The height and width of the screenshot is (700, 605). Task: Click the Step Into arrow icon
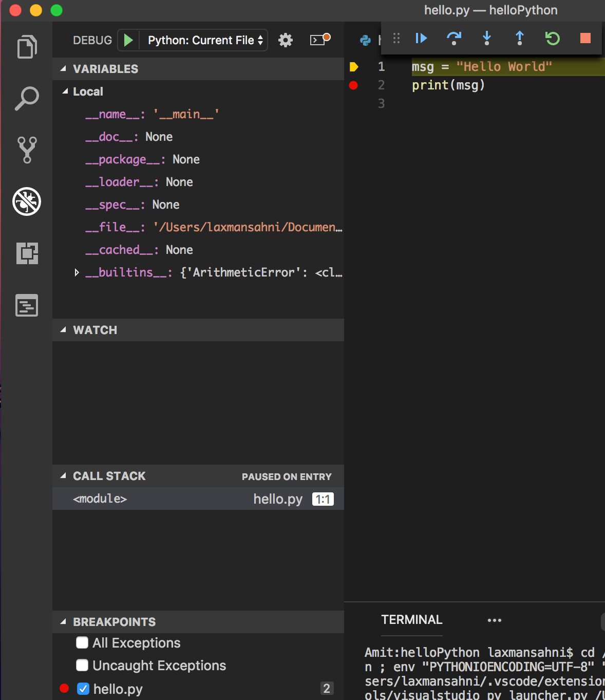tap(487, 38)
